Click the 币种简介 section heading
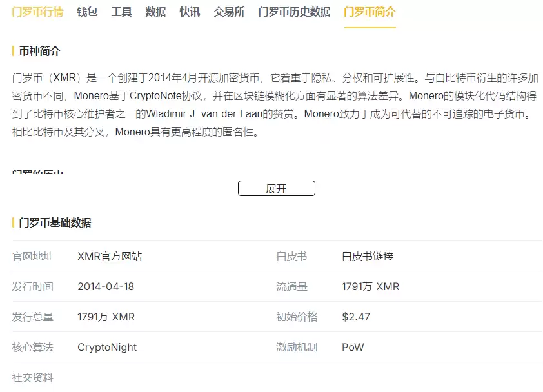This screenshot has width=543, height=392. [x=39, y=51]
